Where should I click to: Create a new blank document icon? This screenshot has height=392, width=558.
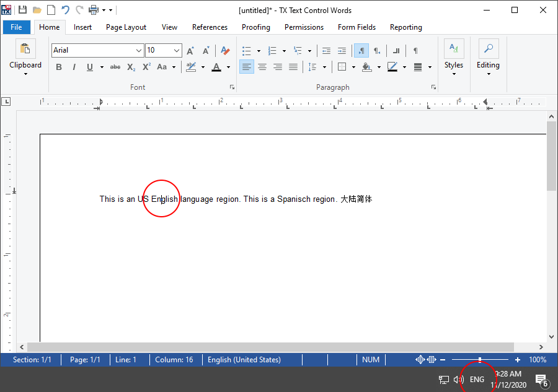coord(51,9)
